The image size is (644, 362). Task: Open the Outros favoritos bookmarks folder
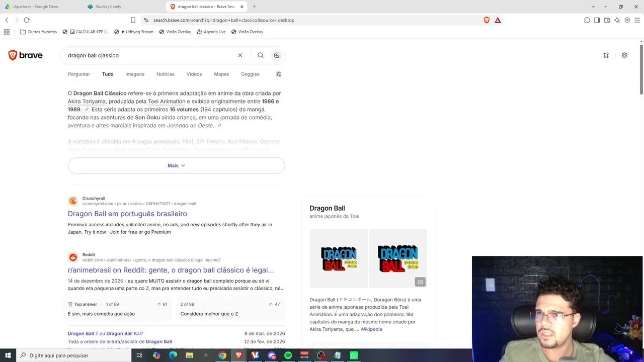(38, 32)
